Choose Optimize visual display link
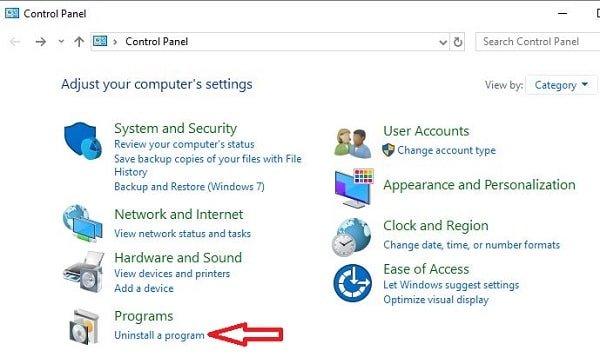This screenshot has height=364, width=600. (436, 300)
